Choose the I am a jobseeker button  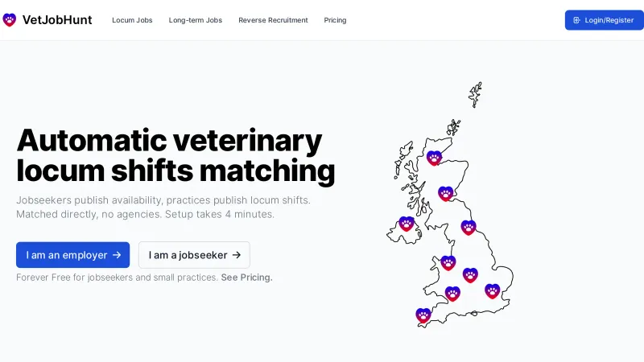click(x=194, y=255)
